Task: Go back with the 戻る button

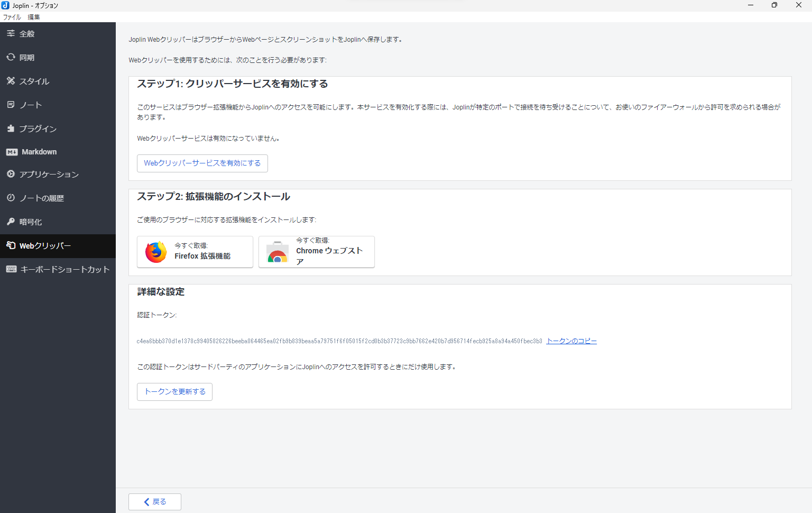Action: click(x=155, y=502)
